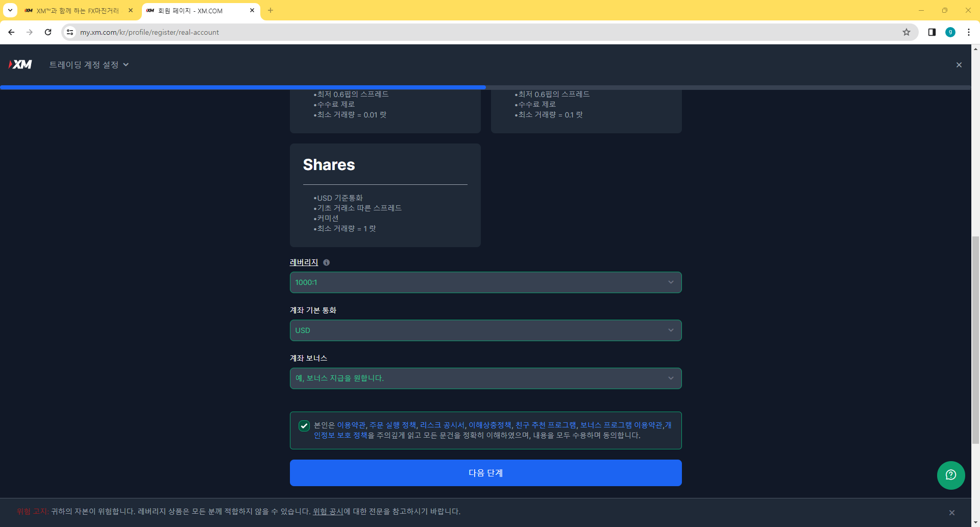The height and width of the screenshot is (527, 980).
Task: Open the 위험 공시 link
Action: tap(328, 511)
